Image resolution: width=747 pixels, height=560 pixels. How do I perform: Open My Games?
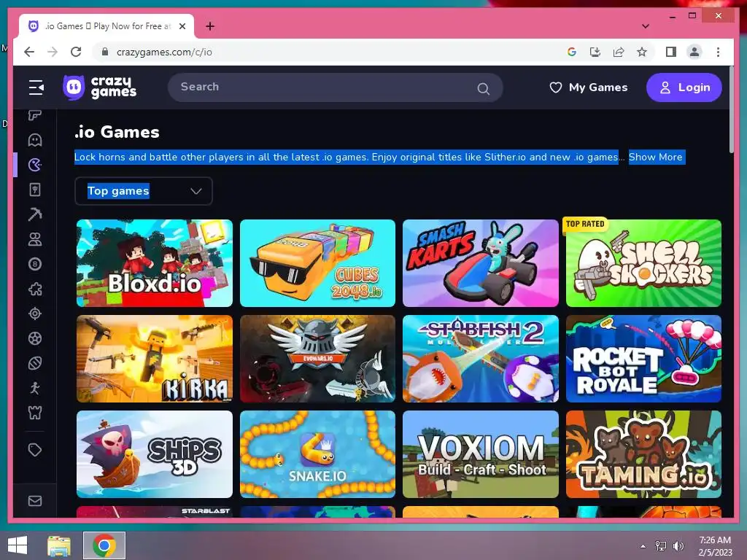click(x=589, y=87)
